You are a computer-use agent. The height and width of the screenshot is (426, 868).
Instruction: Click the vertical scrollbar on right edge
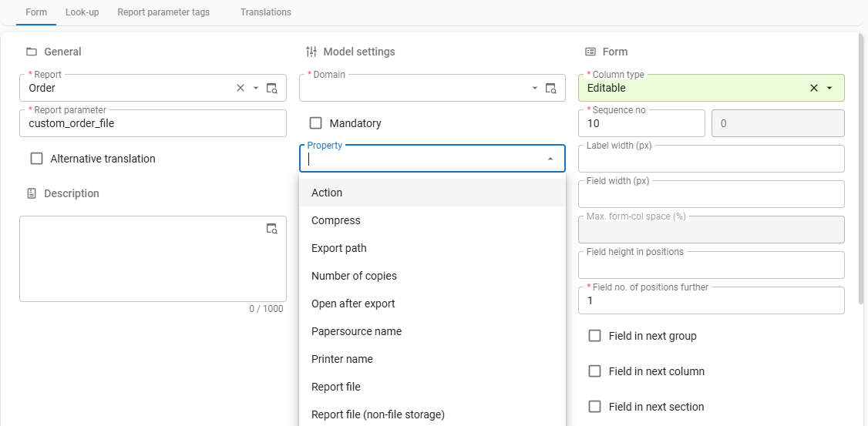point(861,169)
